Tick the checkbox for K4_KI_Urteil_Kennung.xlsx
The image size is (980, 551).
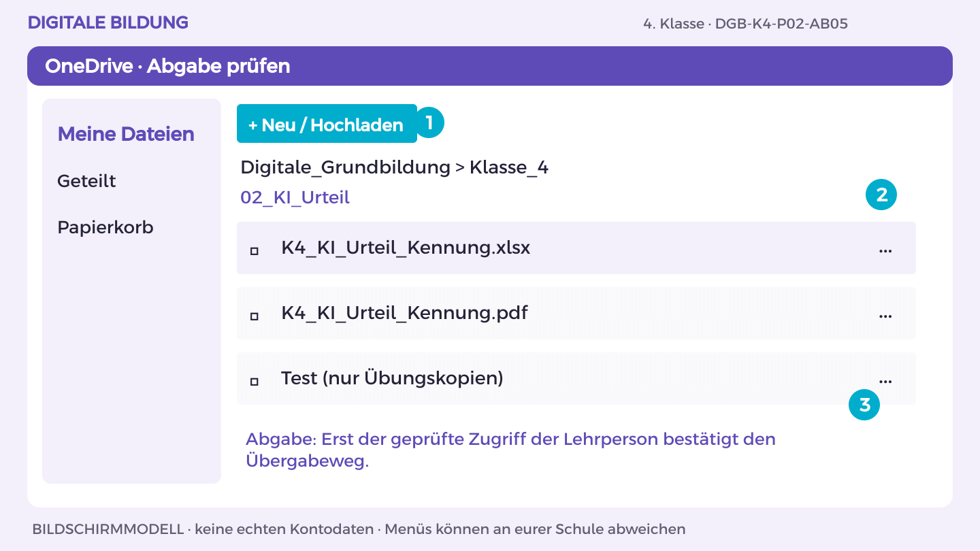(x=255, y=251)
